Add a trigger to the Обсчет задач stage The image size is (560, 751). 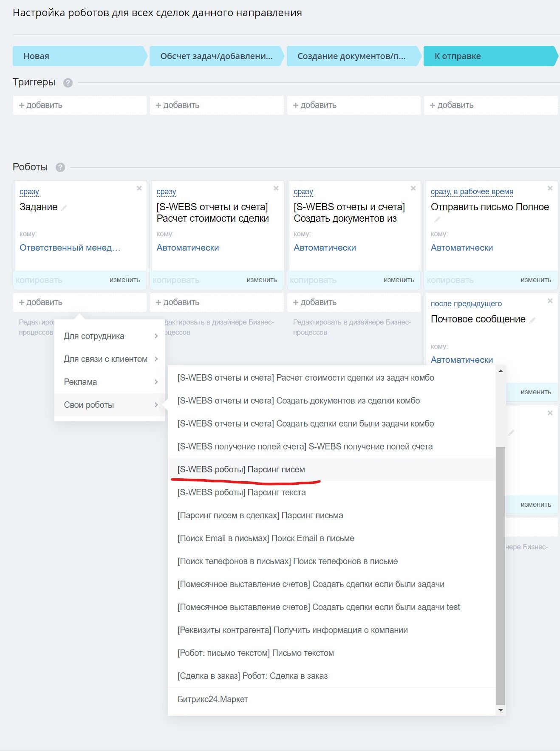217,105
